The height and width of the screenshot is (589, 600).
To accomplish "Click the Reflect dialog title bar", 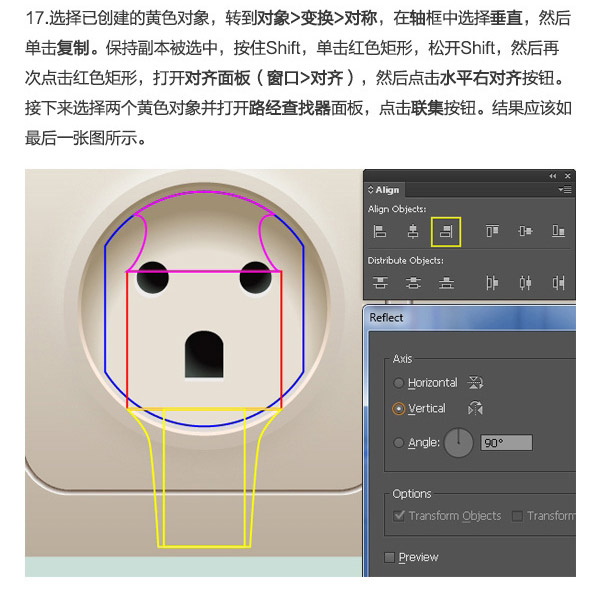I will coord(470,318).
